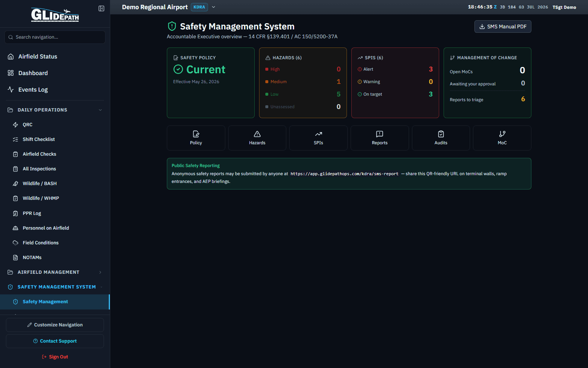Click the Zulu time clock display
588x368 pixels.
[482, 7]
